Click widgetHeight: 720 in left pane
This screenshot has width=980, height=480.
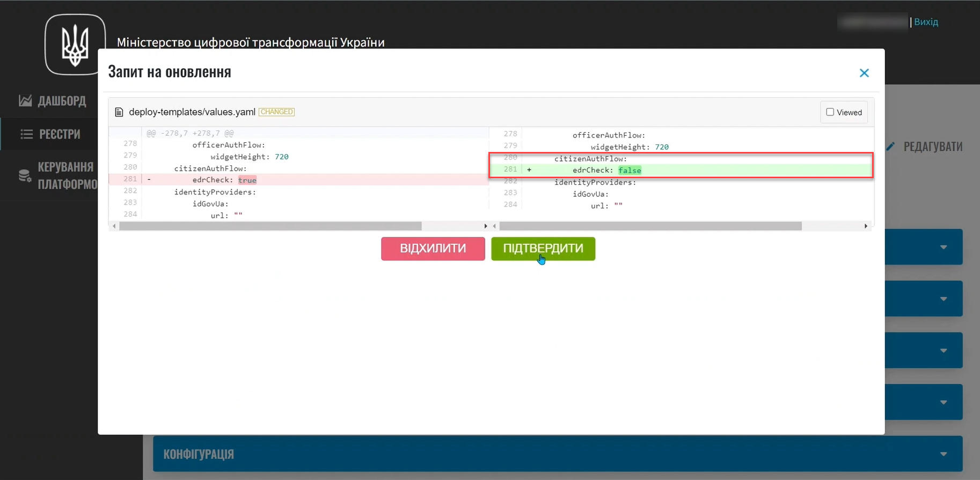point(250,157)
